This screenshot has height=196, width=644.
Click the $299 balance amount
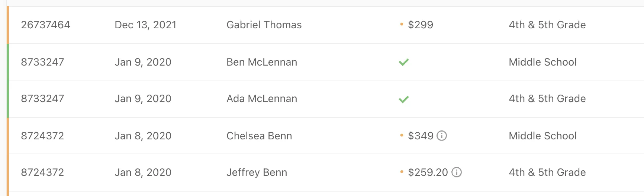[x=421, y=25]
